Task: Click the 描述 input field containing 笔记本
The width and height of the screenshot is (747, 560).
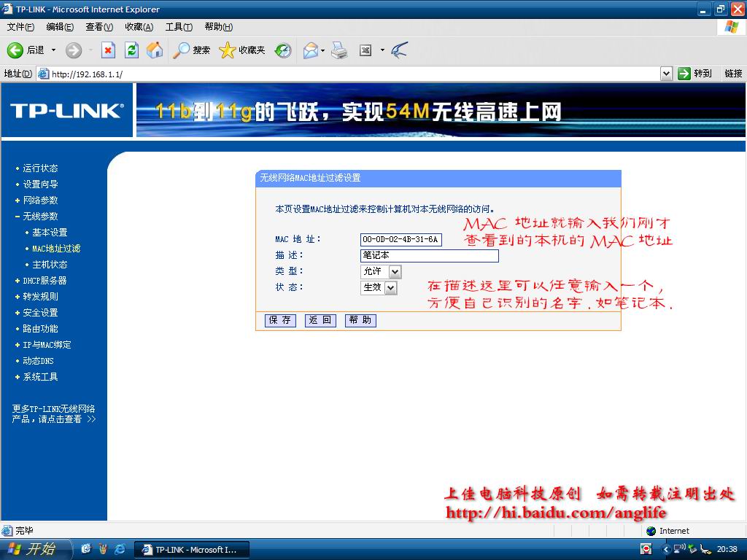Action: click(x=429, y=256)
